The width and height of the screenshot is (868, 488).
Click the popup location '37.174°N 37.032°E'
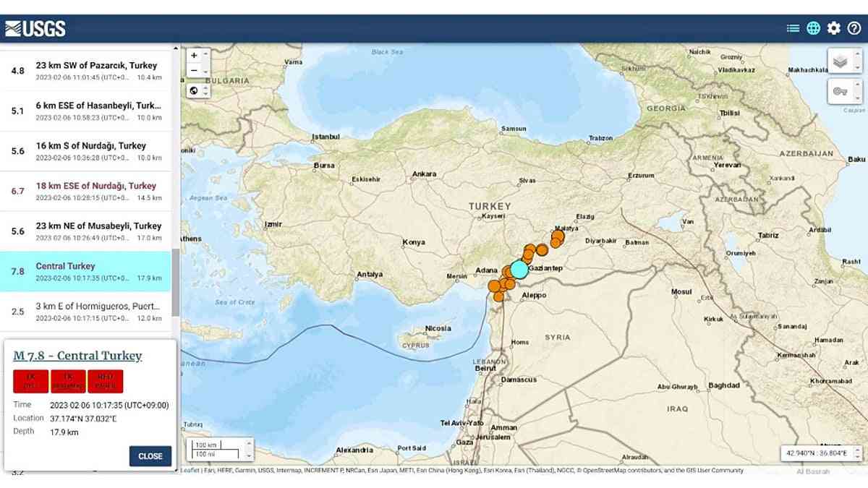click(82, 419)
